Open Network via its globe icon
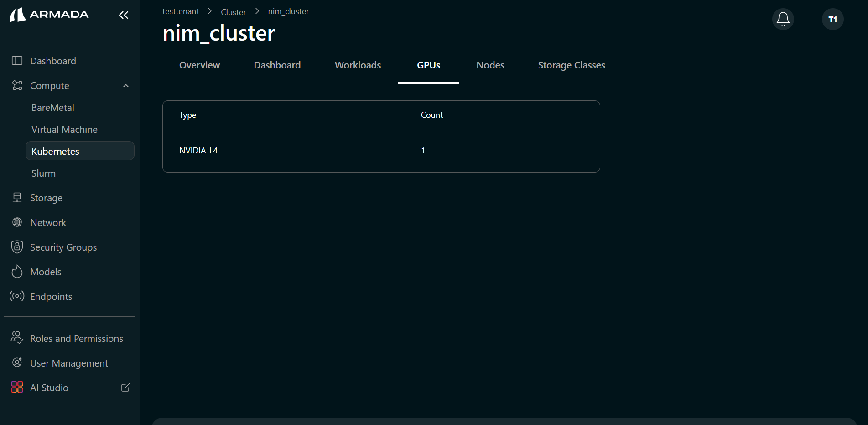This screenshot has height=425, width=868. click(x=17, y=222)
